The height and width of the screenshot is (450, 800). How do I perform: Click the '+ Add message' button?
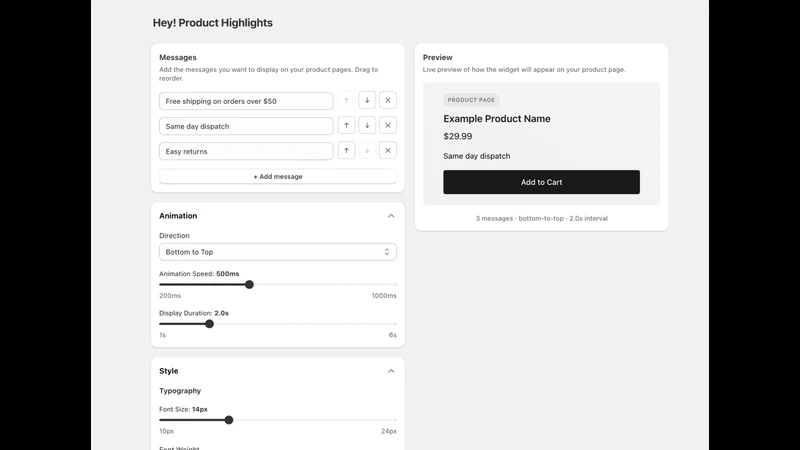click(278, 177)
